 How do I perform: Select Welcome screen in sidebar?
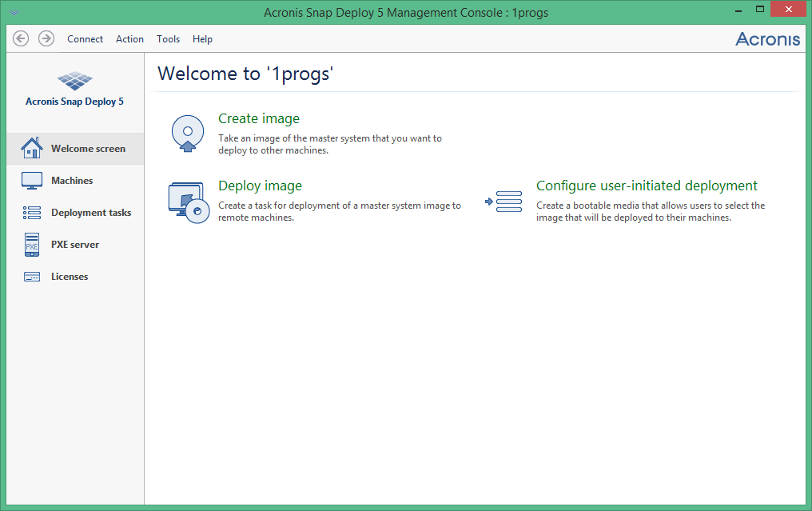(76, 149)
